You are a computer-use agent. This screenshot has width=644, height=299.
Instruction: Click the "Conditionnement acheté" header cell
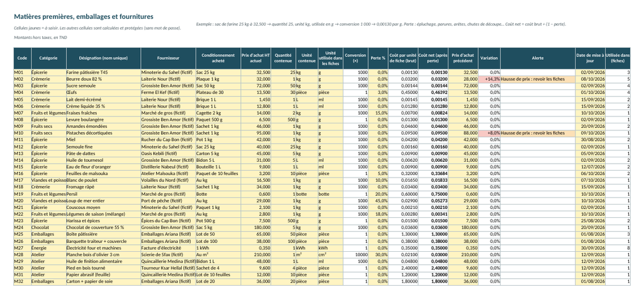(x=218, y=59)
